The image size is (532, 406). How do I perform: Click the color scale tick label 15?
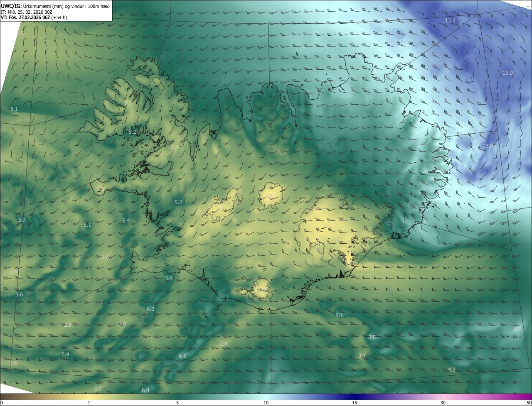(x=355, y=403)
